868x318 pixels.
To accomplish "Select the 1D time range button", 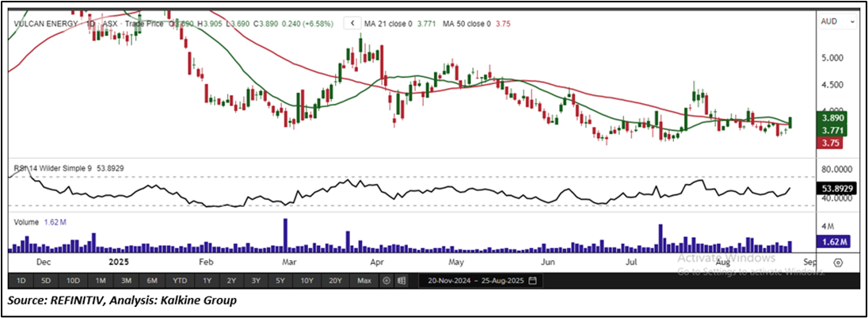I will click(21, 280).
